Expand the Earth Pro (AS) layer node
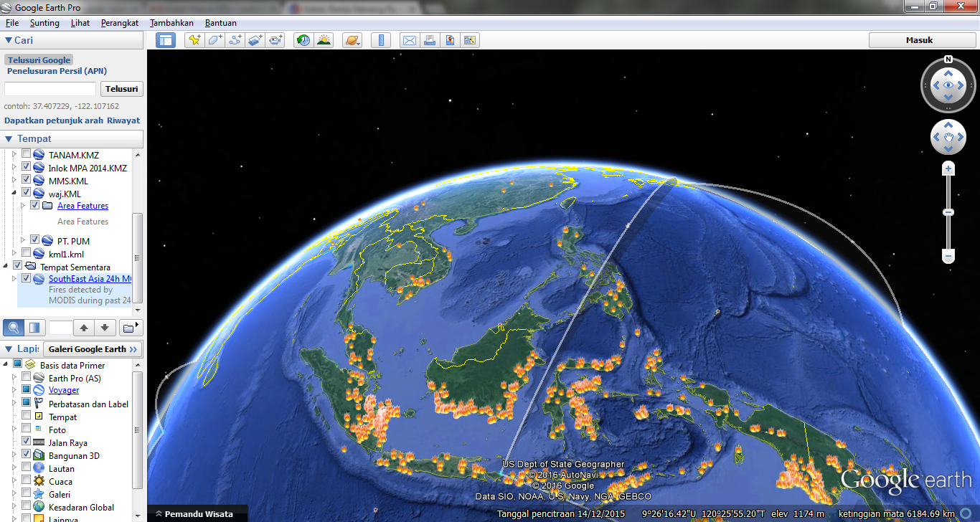This screenshot has height=522, width=980. click(x=14, y=377)
